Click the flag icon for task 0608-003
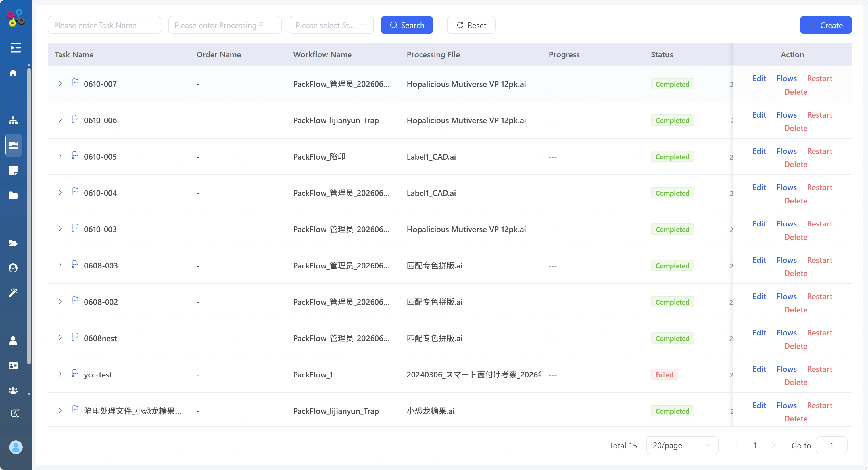This screenshot has width=868, height=470. (x=75, y=264)
